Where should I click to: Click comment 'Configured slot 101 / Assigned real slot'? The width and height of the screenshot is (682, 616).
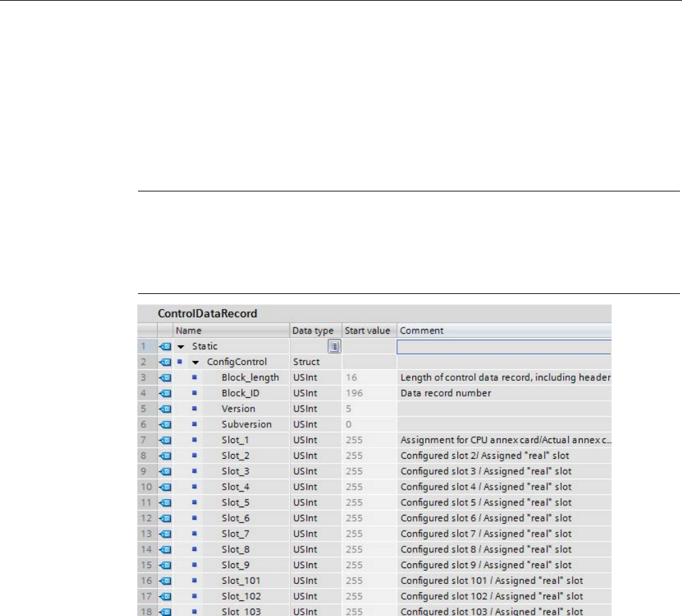click(x=491, y=580)
